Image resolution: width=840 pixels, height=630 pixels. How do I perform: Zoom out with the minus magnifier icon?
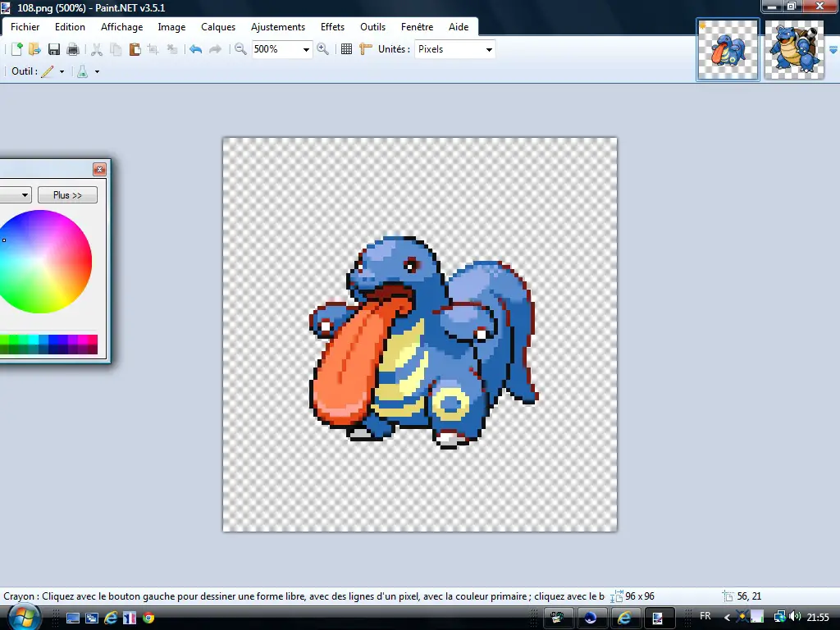[x=240, y=49]
